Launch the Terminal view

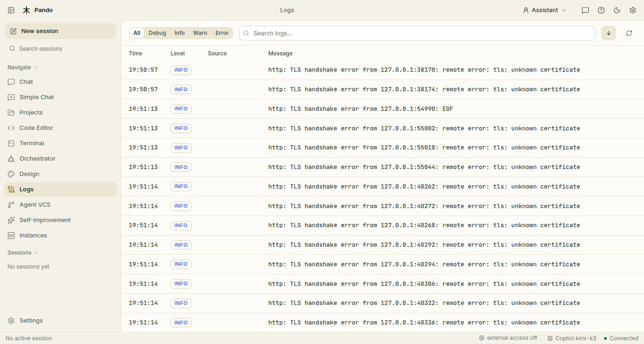(x=60, y=143)
